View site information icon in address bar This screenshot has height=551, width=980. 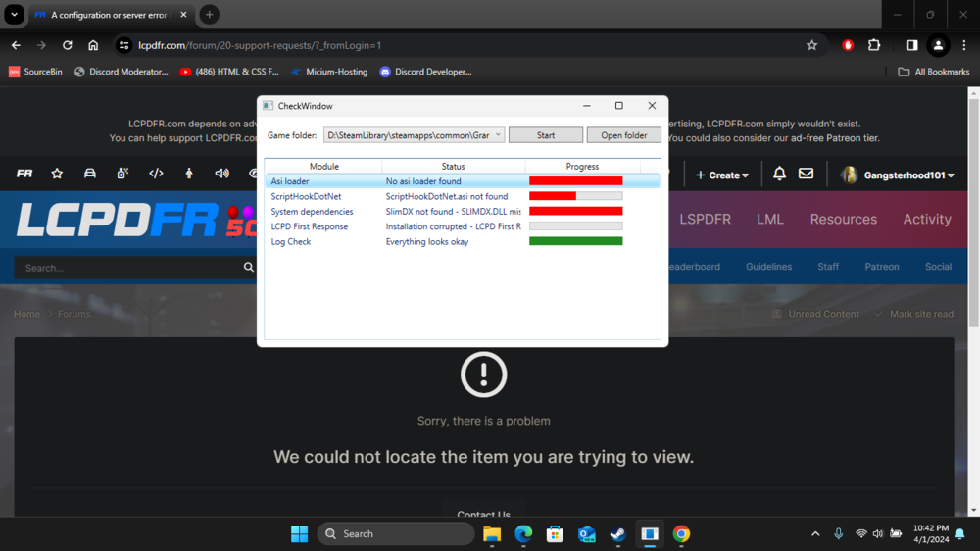click(x=123, y=45)
